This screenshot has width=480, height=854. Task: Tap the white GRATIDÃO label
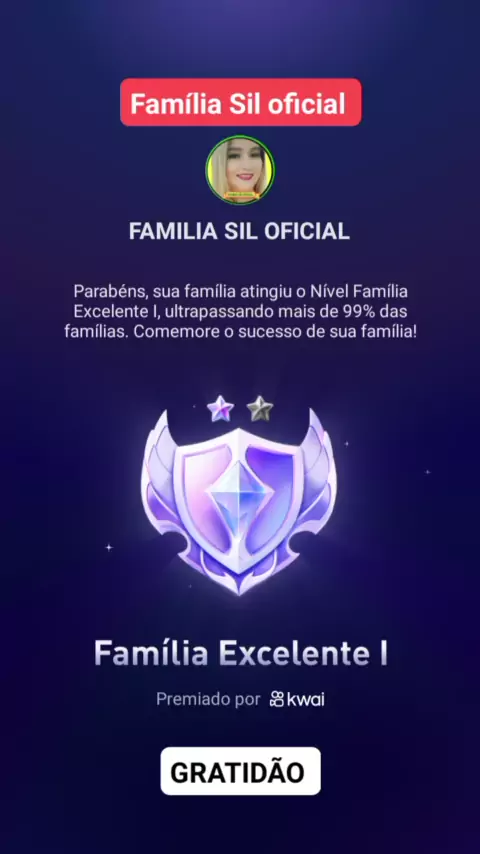240,771
